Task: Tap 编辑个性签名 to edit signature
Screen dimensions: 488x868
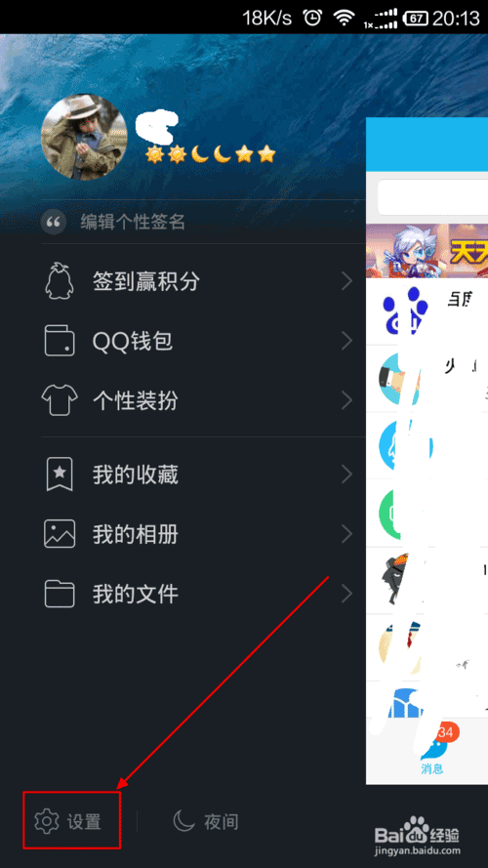Action: pos(133,223)
